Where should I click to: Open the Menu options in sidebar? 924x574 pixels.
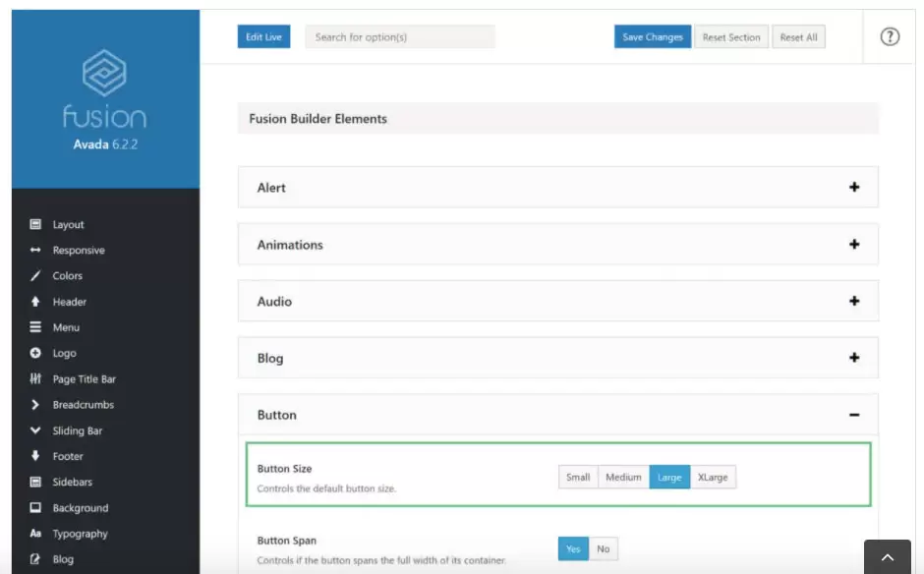point(66,327)
